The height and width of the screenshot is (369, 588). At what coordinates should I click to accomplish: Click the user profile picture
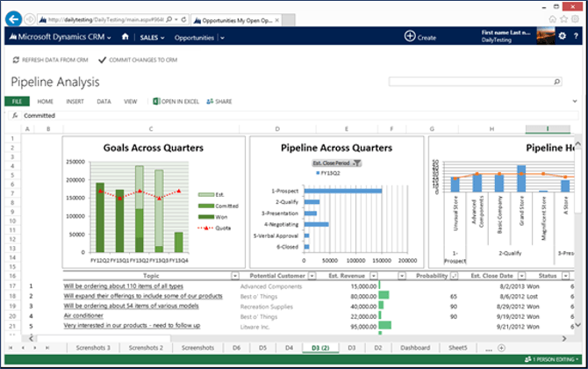click(546, 36)
